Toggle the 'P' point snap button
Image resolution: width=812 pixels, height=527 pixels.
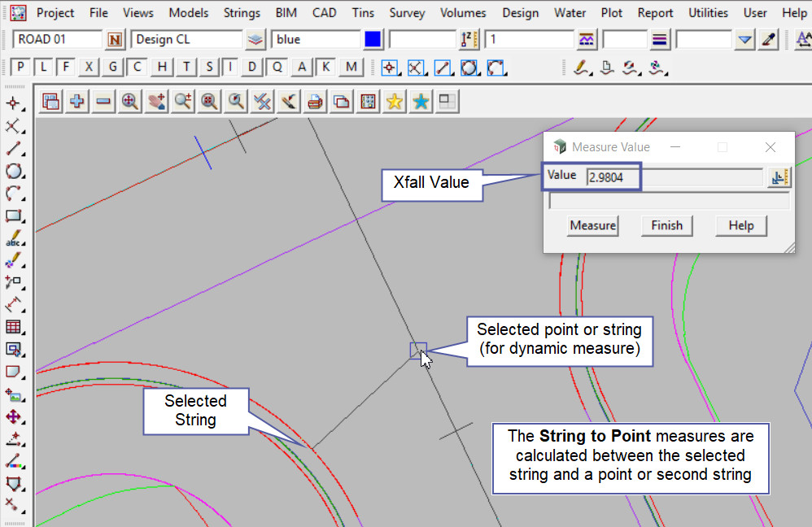[20, 68]
